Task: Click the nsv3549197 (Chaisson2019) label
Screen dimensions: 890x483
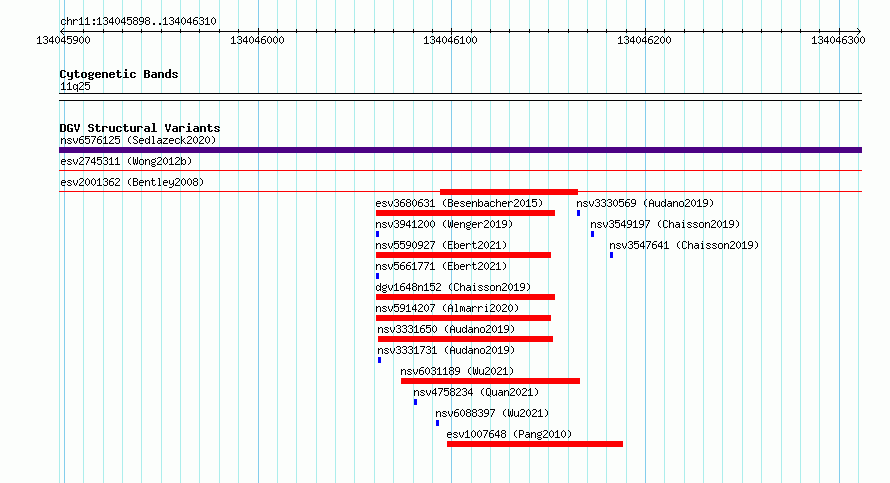Action: 665,224
